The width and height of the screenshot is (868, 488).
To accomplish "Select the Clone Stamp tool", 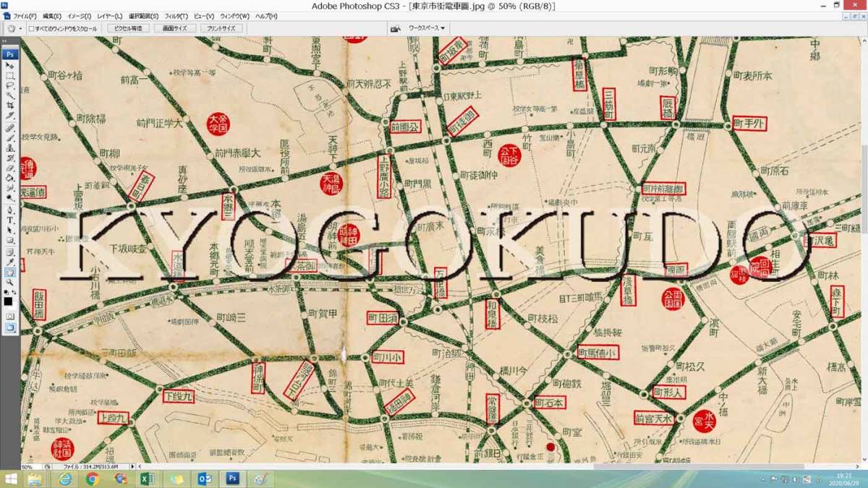I will click(x=10, y=147).
